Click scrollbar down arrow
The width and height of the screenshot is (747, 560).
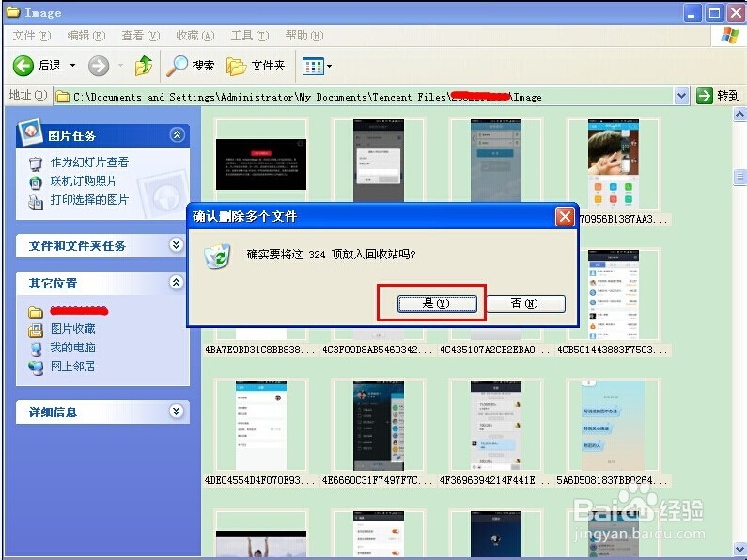739,549
